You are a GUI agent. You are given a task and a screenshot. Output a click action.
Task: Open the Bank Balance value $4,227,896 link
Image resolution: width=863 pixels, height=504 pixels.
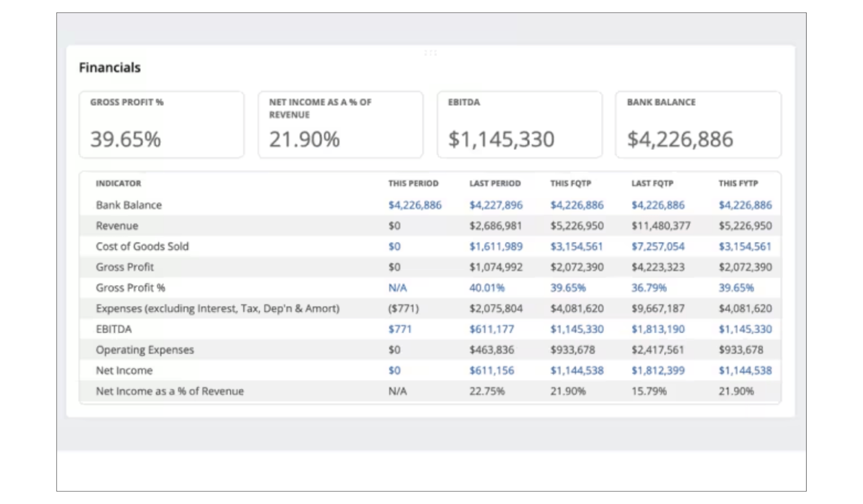coord(496,205)
